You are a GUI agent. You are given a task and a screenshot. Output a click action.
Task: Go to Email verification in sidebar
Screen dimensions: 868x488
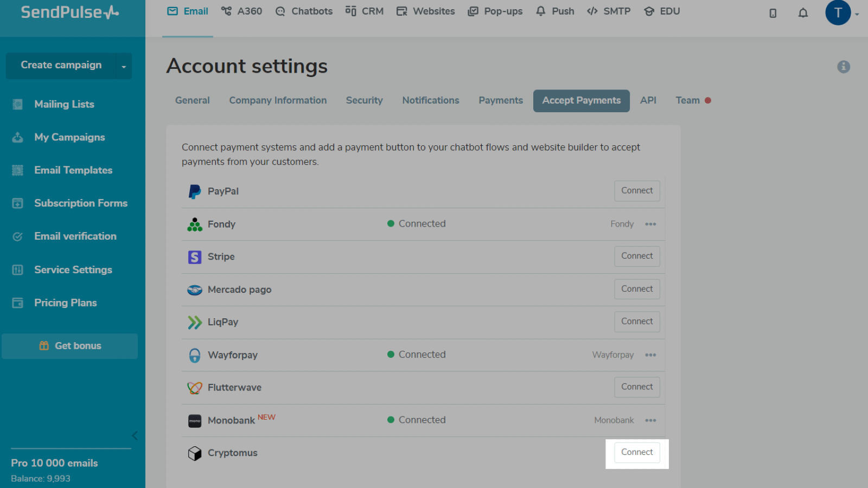click(75, 236)
